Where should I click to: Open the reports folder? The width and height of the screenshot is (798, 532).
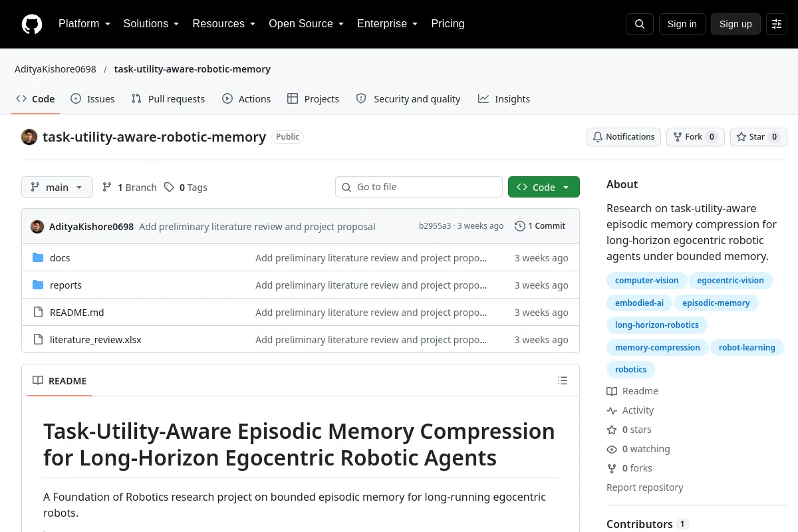point(66,285)
